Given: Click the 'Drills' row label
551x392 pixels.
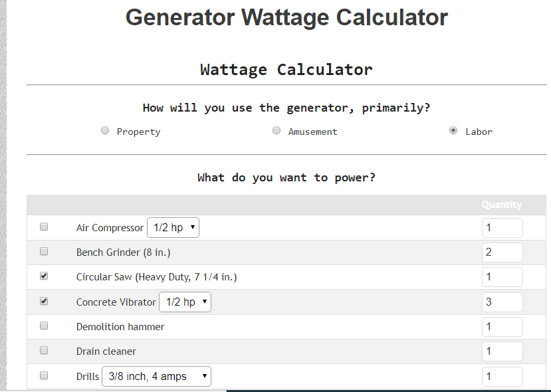Looking at the screenshot, I should pos(88,377).
